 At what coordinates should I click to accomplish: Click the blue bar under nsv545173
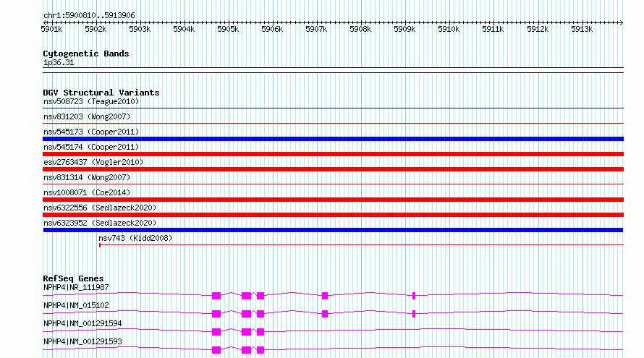click(333, 139)
